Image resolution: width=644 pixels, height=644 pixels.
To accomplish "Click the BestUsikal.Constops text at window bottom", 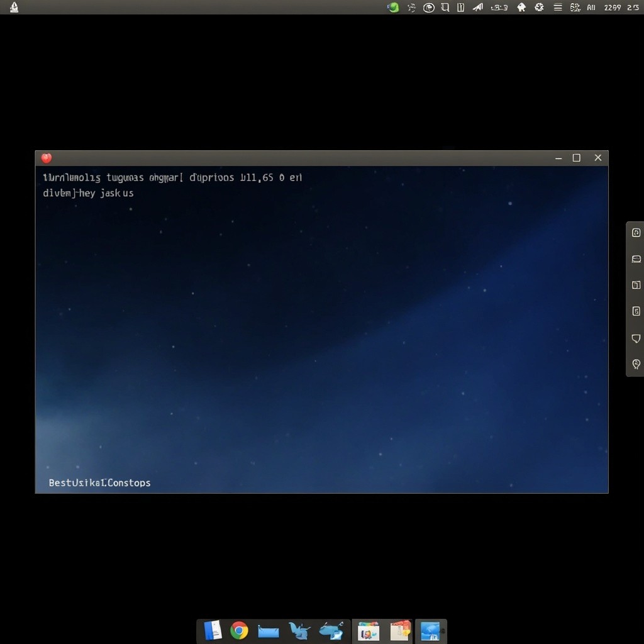I will pos(99,483).
